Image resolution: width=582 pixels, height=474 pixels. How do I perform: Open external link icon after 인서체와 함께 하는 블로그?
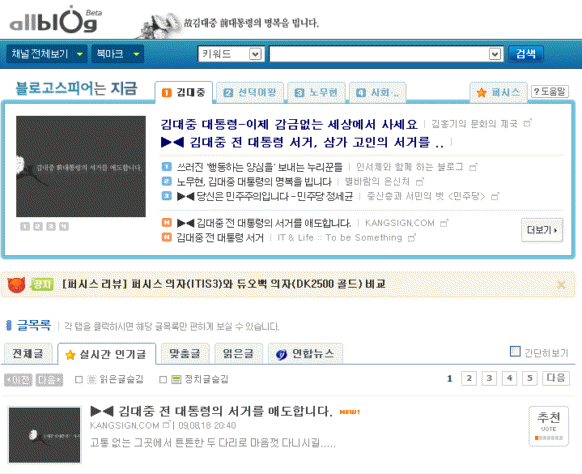point(473,167)
